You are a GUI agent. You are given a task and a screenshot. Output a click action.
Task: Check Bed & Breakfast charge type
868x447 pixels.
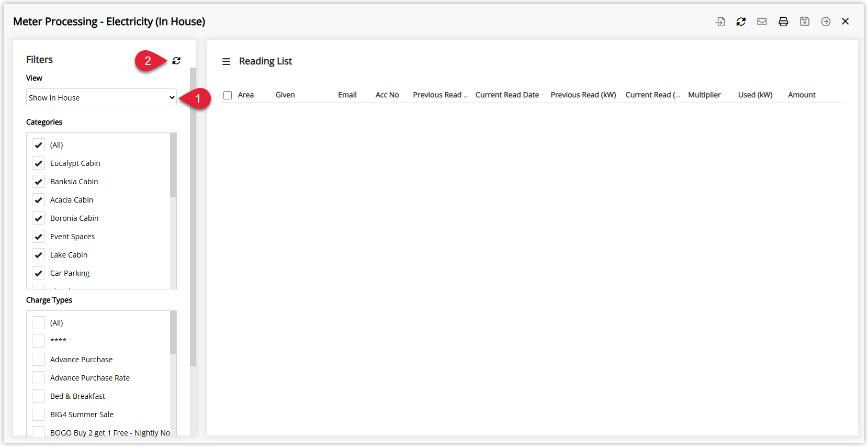pos(38,396)
